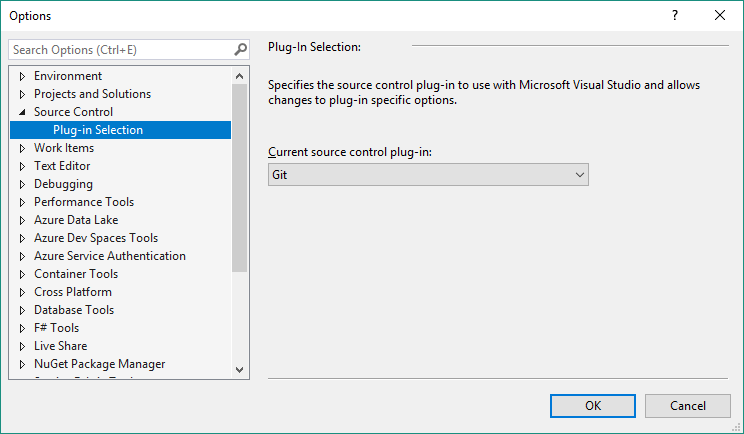This screenshot has width=744, height=434.
Task: Collapse the Source Control node
Action: [x=22, y=112]
